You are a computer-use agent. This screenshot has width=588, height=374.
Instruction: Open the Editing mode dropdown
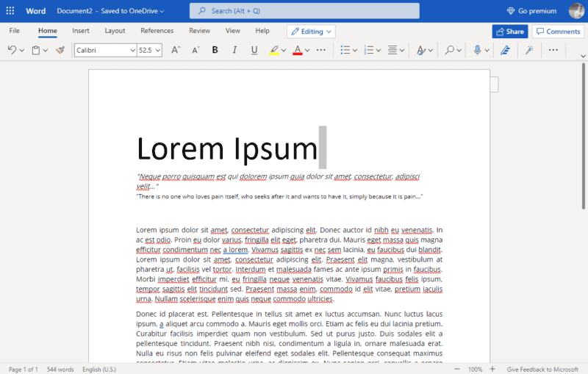pyautogui.click(x=311, y=32)
